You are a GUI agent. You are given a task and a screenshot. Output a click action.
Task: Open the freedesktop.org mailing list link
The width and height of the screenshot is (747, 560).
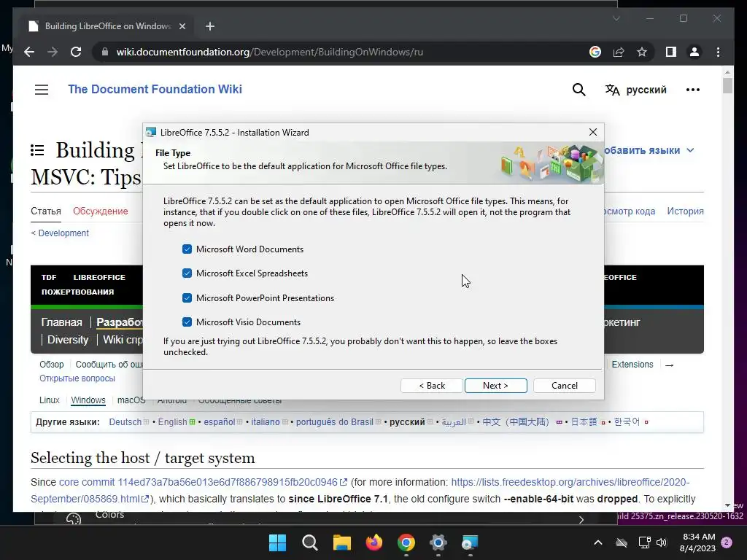click(x=360, y=491)
